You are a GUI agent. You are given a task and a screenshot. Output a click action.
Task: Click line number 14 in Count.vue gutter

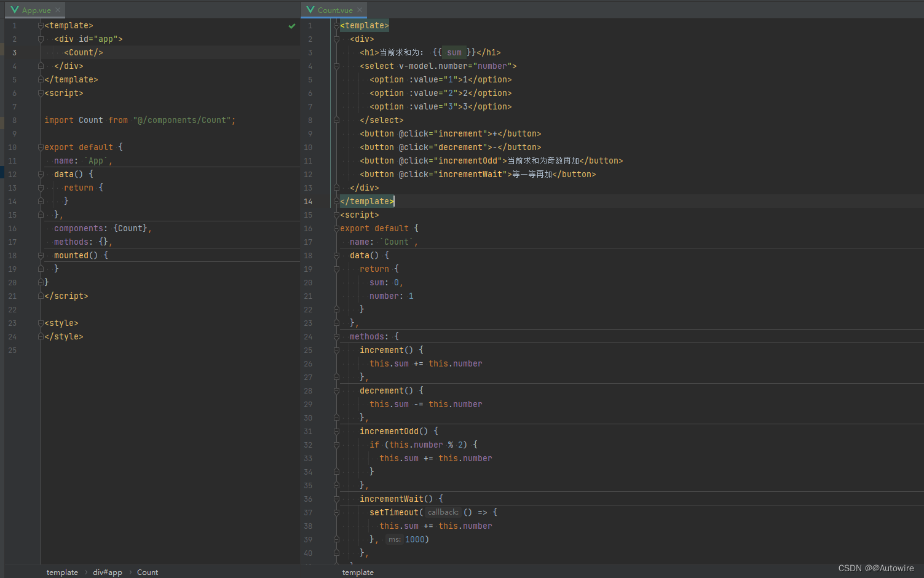pos(308,201)
